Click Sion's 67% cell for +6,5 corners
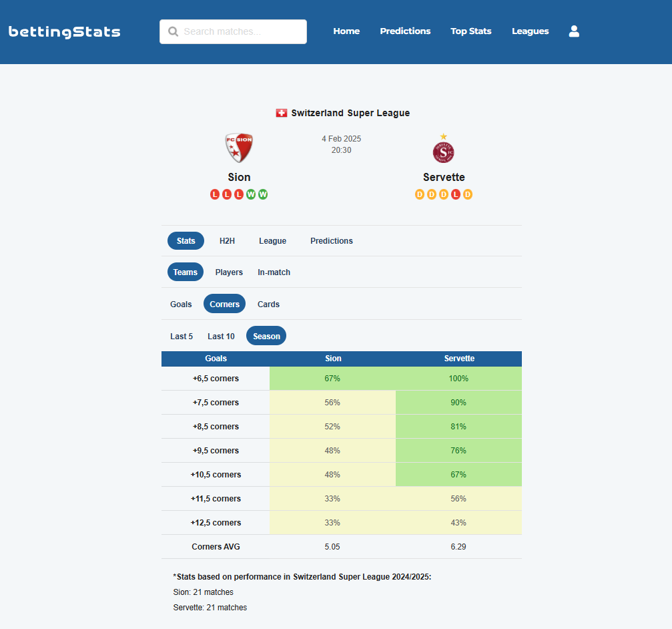The width and height of the screenshot is (672, 629). click(332, 379)
